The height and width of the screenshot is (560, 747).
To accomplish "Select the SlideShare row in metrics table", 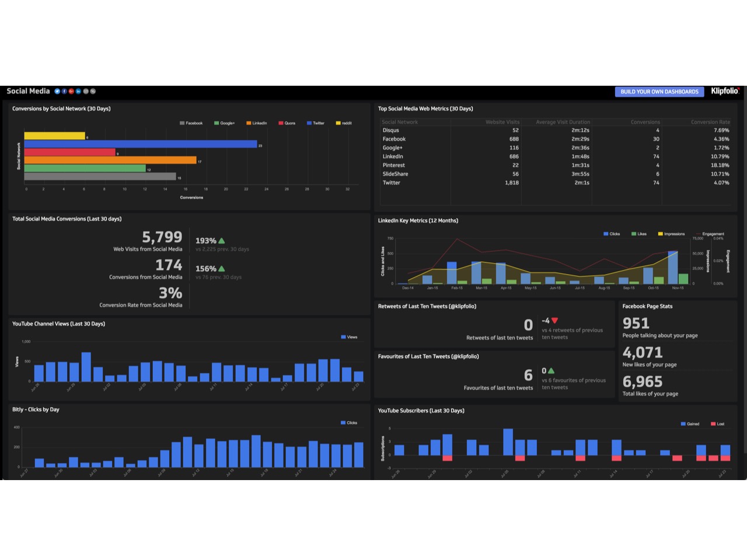I will click(x=556, y=174).
